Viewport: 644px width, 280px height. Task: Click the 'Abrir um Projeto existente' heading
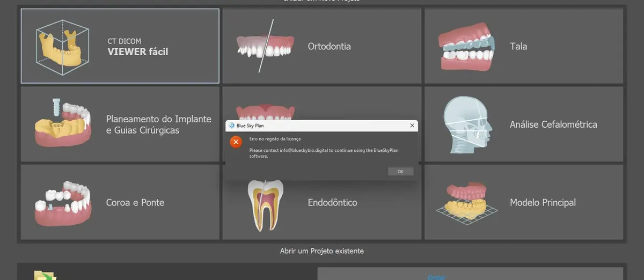tap(322, 250)
